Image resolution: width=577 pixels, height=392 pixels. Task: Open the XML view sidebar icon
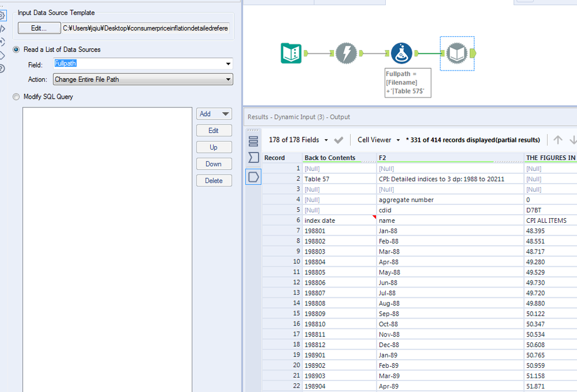coord(2,29)
